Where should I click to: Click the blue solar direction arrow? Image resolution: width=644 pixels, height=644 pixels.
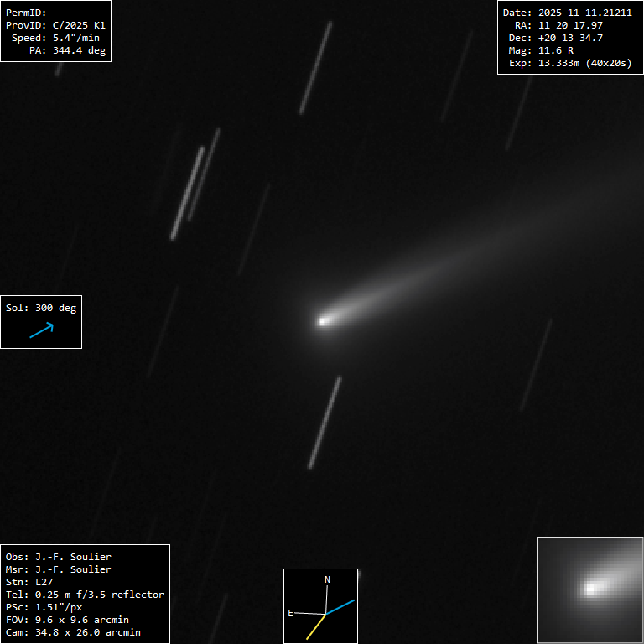41,330
